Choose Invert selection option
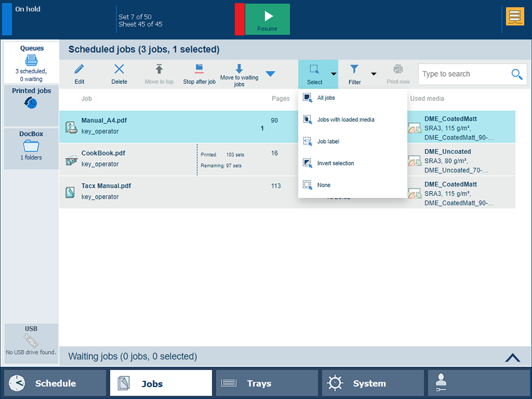Image resolution: width=532 pixels, height=399 pixels. [335, 163]
